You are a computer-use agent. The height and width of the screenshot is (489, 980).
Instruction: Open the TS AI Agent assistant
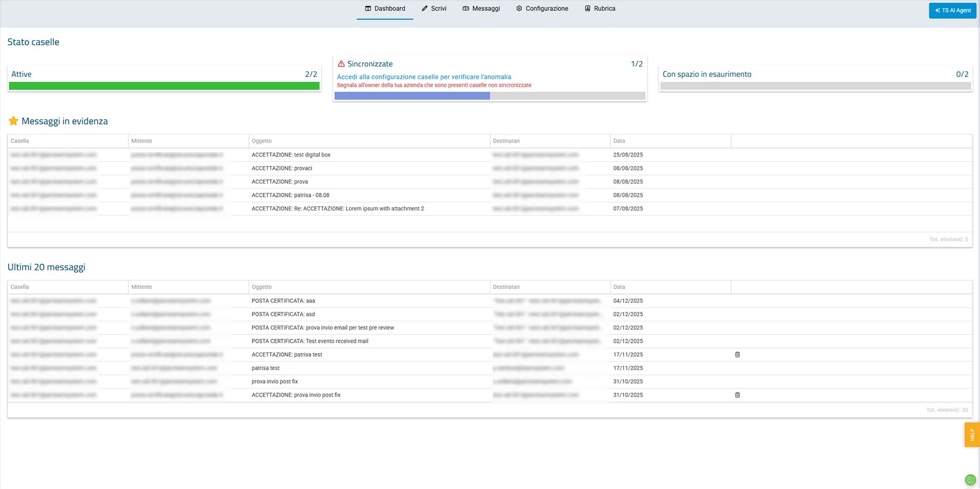pos(952,11)
